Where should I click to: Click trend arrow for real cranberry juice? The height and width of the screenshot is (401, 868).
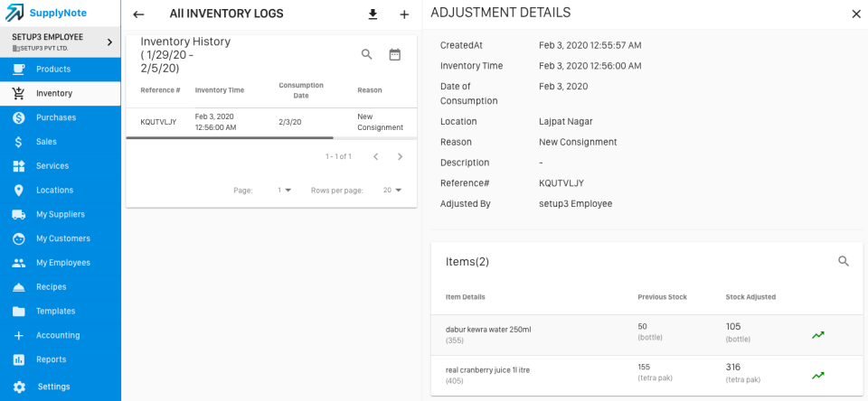coord(818,376)
